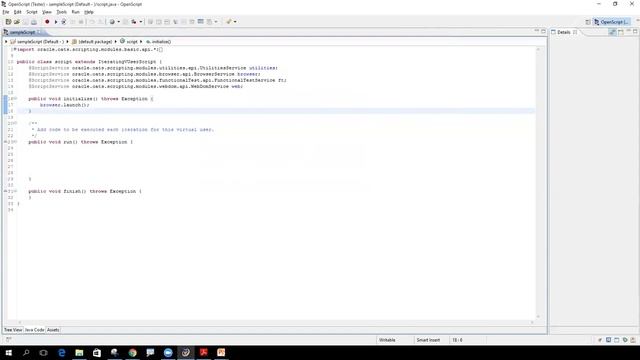This screenshot has width=640, height=360.
Task: Click the table view icon in toolbar
Action: (x=200, y=22)
